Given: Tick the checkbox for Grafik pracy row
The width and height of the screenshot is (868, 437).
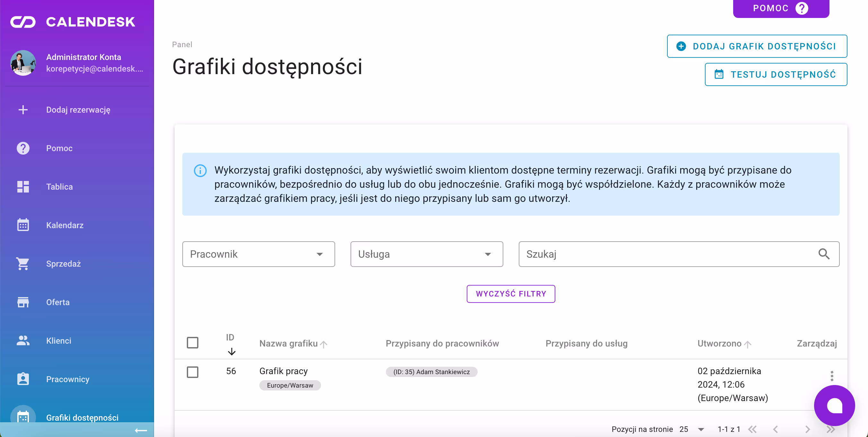Looking at the screenshot, I should (x=193, y=373).
